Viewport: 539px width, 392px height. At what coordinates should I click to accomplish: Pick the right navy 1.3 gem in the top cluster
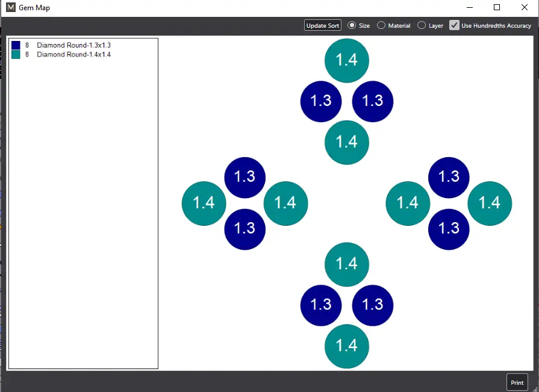click(x=372, y=101)
